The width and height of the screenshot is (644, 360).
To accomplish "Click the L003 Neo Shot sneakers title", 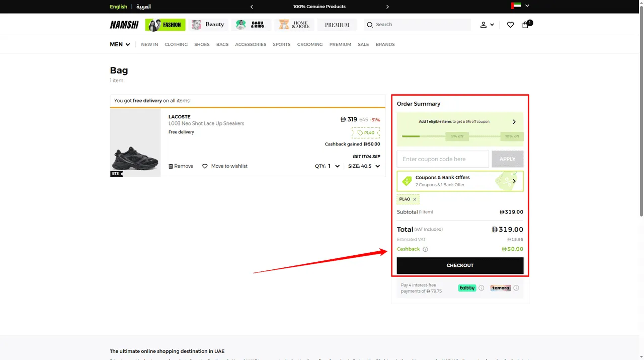I will point(206,123).
